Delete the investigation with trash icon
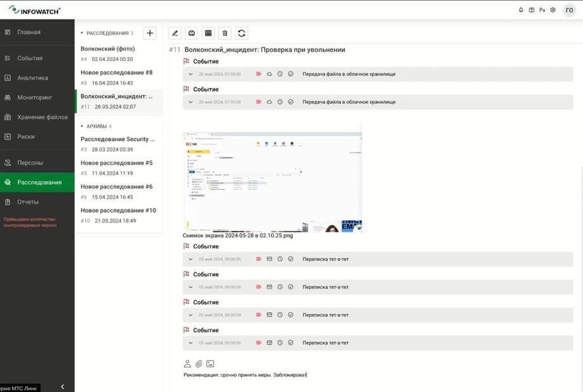The height and width of the screenshot is (392, 583). (224, 33)
